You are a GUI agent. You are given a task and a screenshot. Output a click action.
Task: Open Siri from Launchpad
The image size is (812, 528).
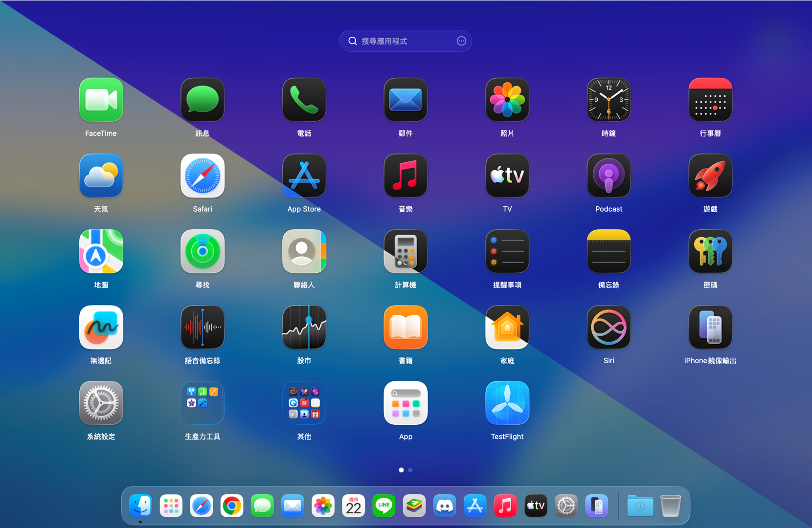[x=608, y=327]
